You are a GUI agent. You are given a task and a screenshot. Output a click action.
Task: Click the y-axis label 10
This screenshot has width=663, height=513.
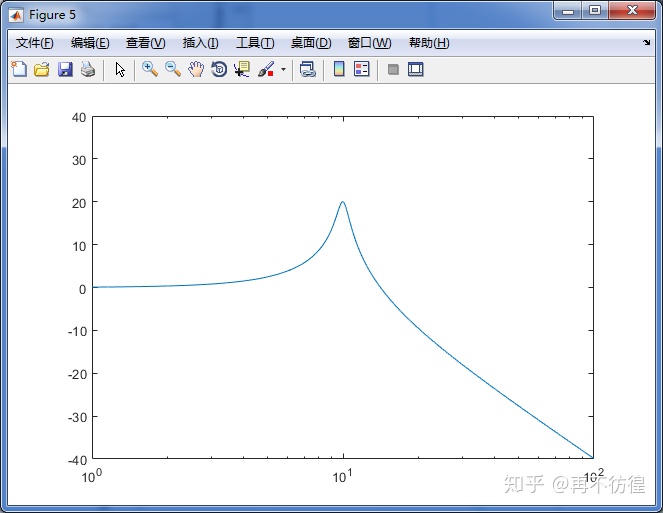point(79,246)
